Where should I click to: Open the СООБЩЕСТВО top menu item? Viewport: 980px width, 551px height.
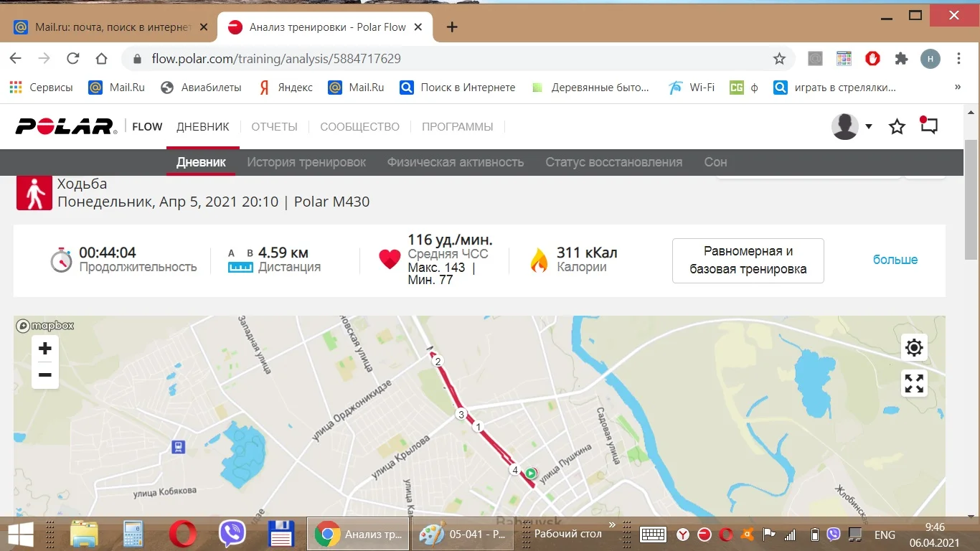(359, 127)
